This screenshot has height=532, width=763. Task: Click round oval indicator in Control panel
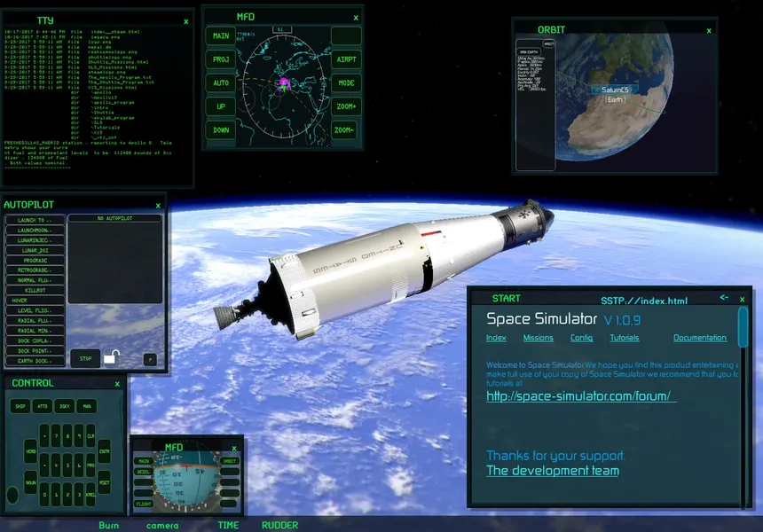click(x=12, y=495)
